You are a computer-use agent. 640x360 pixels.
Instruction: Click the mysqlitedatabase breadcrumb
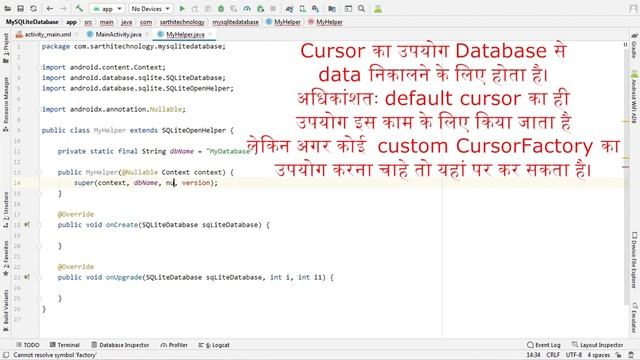[236, 22]
